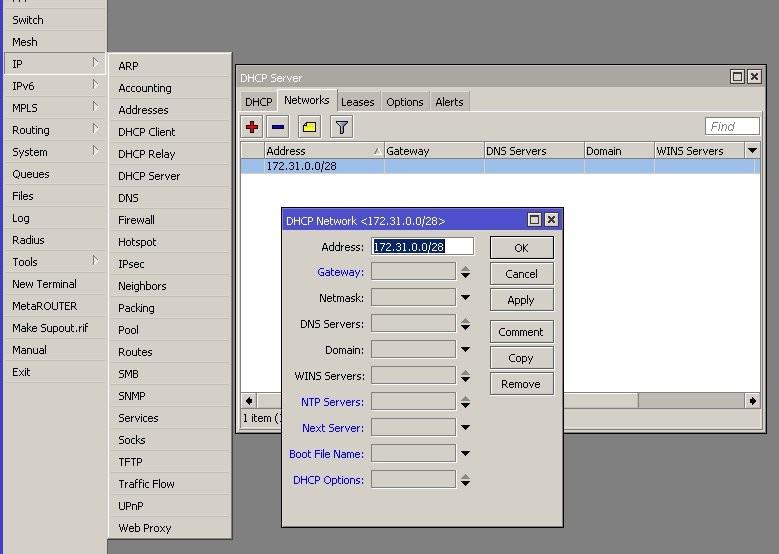Screen dimensions: 779x554
Task: Open the filter funnel icon
Action: 342,127
